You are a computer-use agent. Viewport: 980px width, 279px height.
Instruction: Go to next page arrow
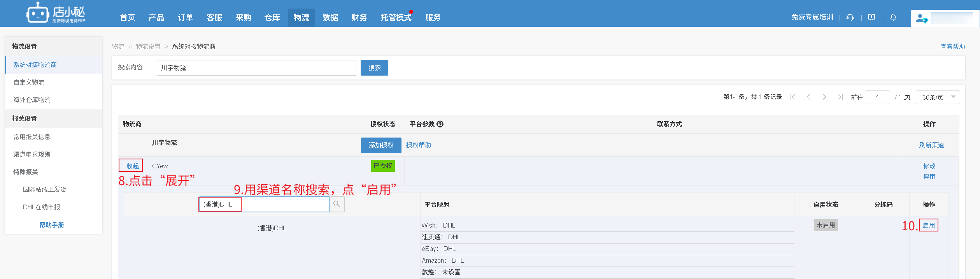(x=824, y=97)
